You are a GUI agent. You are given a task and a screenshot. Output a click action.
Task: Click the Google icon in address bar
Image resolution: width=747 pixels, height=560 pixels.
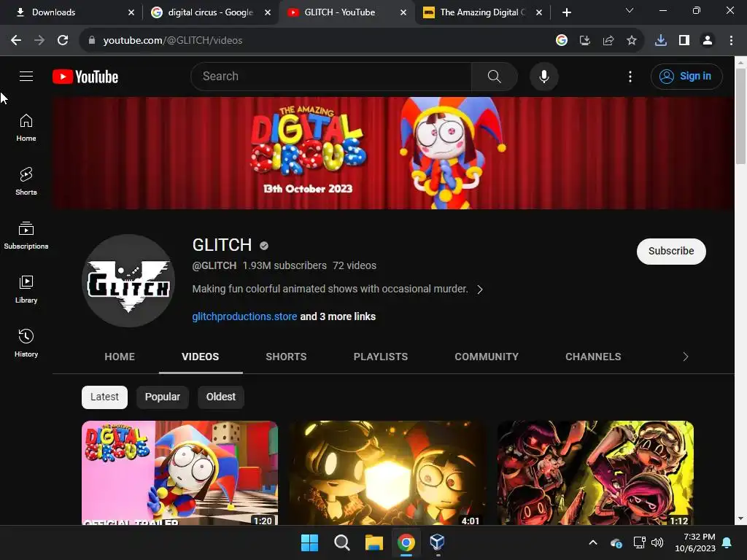click(x=561, y=41)
